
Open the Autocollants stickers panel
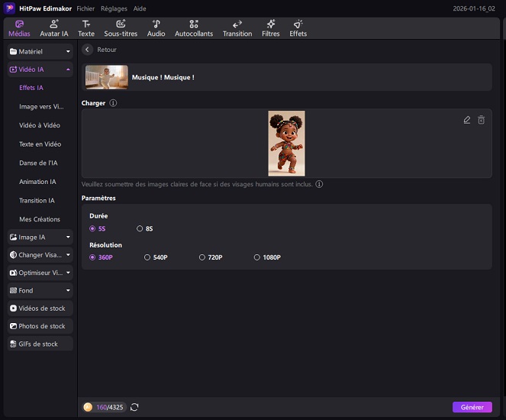pyautogui.click(x=194, y=28)
